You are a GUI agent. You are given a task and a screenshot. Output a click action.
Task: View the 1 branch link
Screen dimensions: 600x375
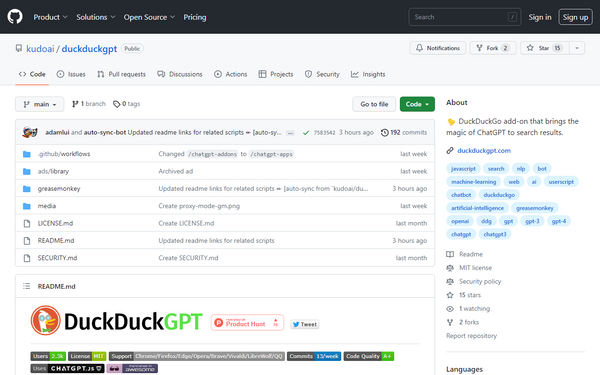coord(89,104)
